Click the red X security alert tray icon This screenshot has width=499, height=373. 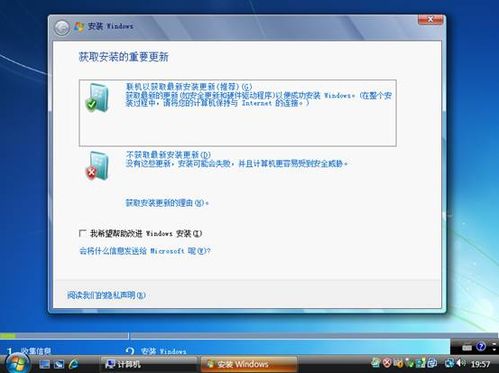click(x=387, y=362)
